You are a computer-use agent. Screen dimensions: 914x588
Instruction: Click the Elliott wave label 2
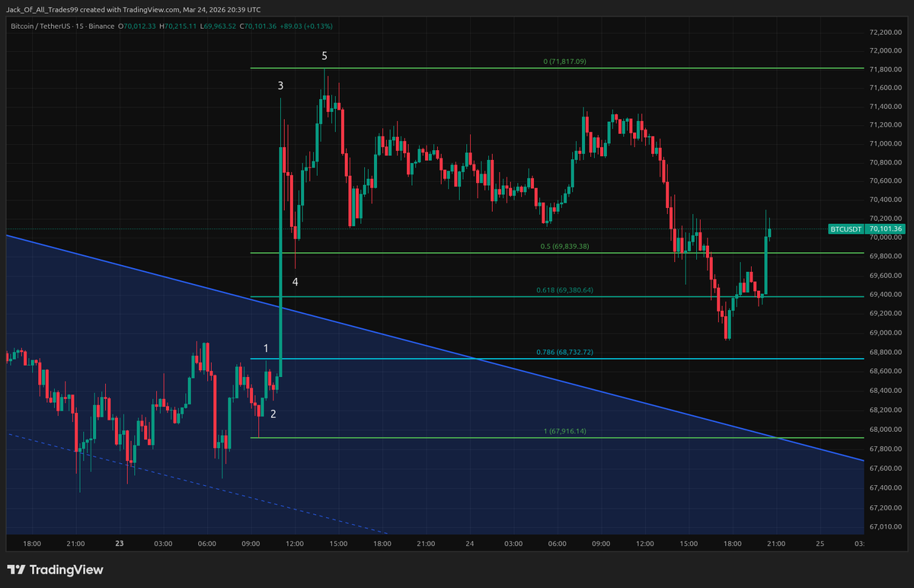tap(273, 414)
